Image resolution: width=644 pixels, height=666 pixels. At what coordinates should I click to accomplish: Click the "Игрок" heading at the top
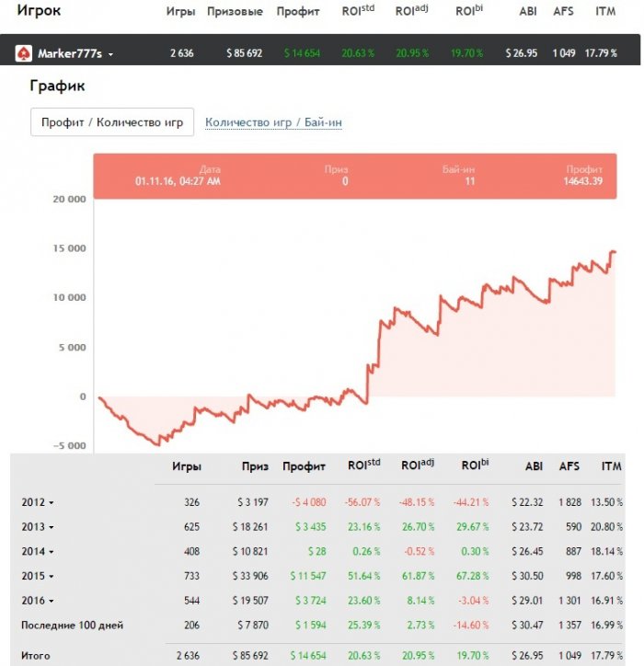[40, 11]
